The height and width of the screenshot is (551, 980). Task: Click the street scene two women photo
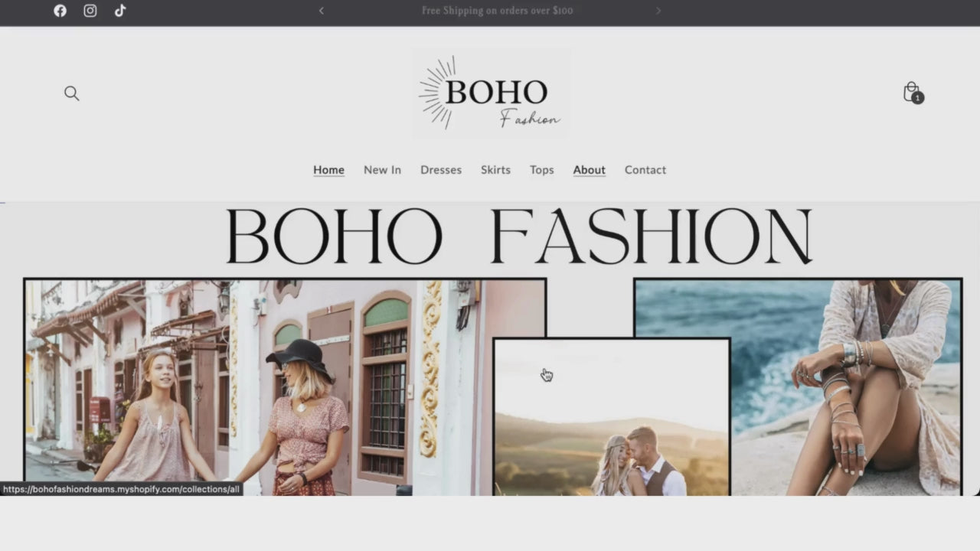pyautogui.click(x=260, y=387)
